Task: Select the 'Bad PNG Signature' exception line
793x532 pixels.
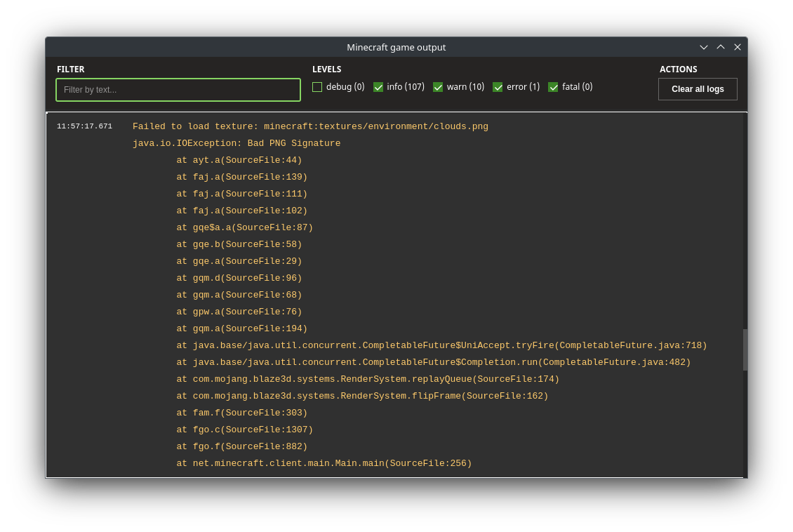Action: coord(236,143)
